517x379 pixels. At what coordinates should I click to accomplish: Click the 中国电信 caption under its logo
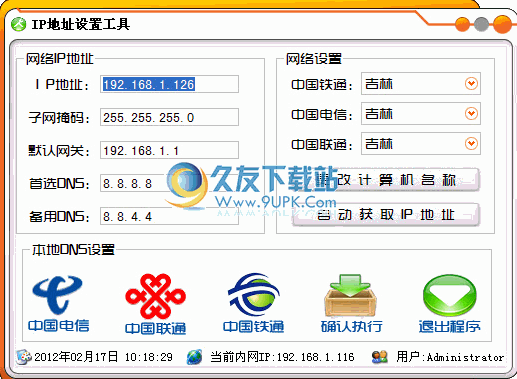click(x=59, y=326)
